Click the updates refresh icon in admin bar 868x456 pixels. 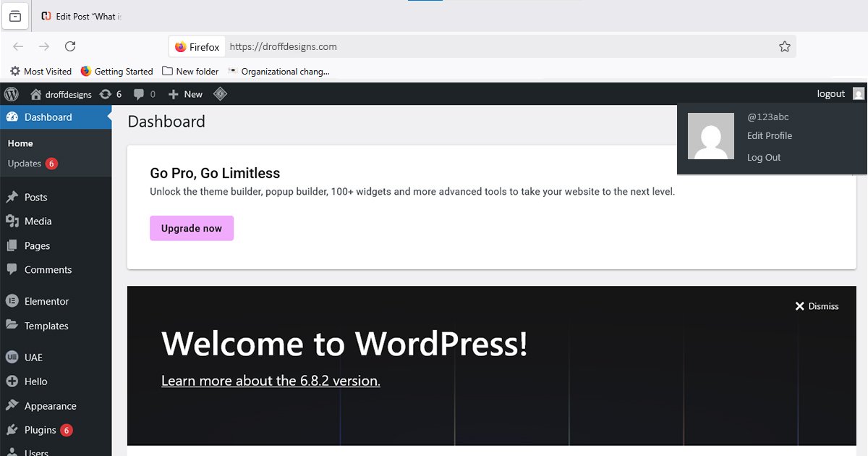click(x=106, y=93)
